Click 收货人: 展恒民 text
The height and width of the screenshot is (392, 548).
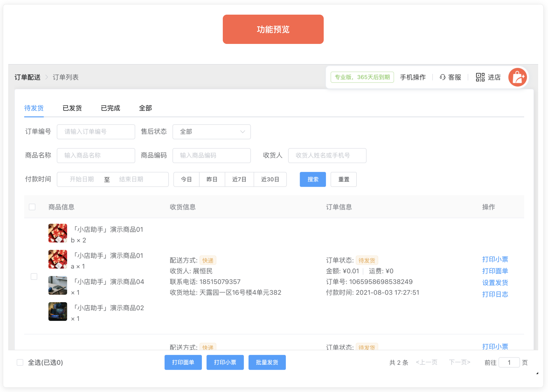click(191, 271)
